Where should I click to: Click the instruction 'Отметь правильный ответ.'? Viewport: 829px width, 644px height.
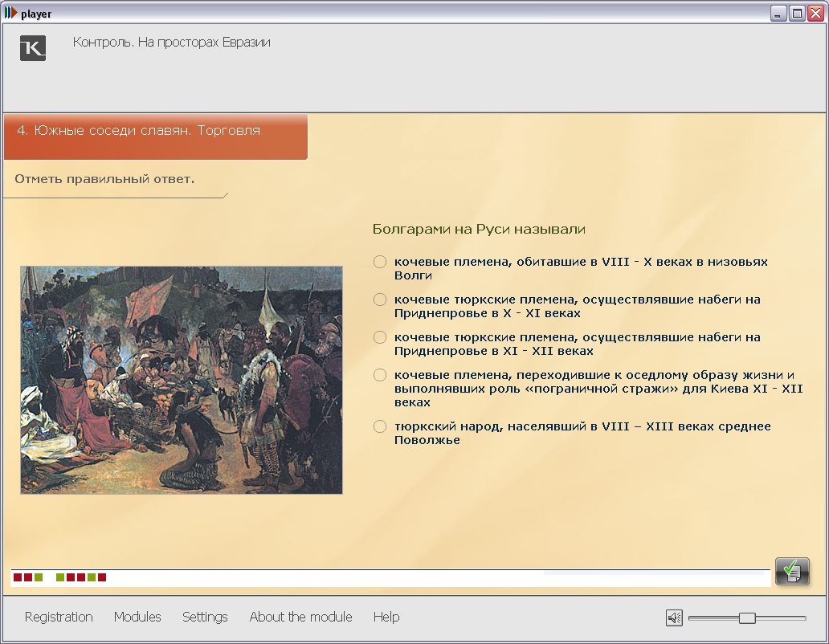click(x=104, y=179)
